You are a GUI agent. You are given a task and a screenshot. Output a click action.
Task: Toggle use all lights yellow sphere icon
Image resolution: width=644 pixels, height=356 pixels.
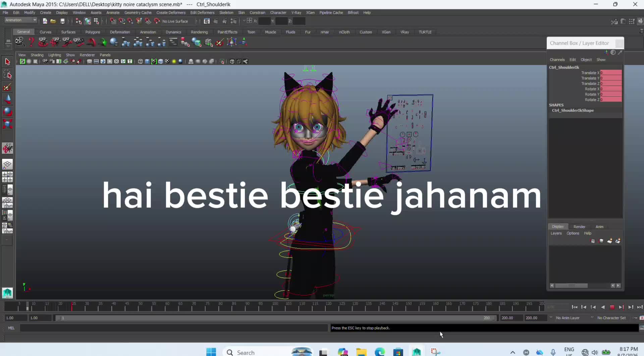(174, 61)
